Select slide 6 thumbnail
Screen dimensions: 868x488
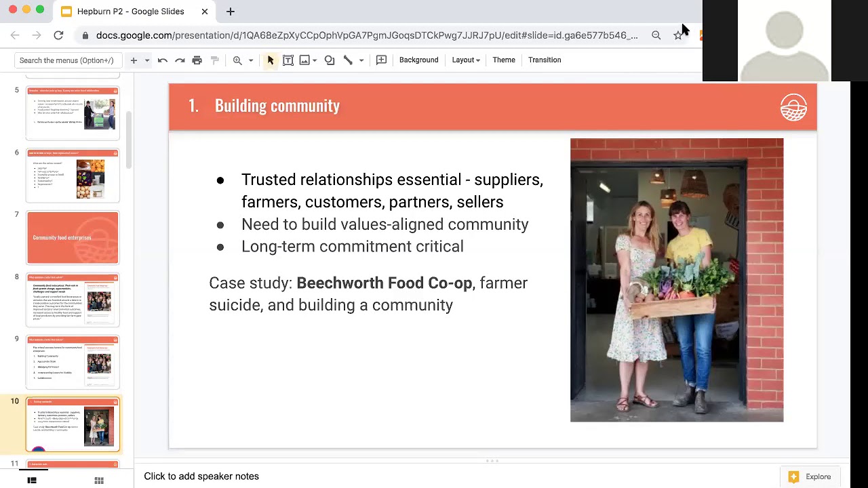(x=73, y=176)
